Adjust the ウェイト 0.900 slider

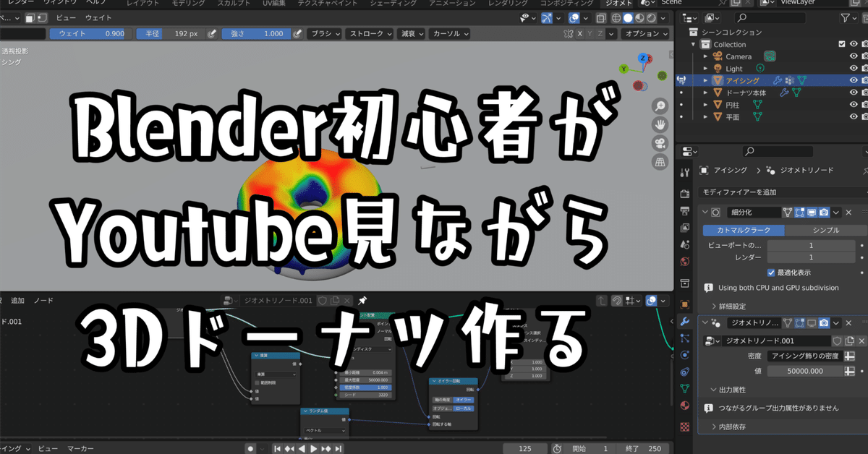coord(90,33)
